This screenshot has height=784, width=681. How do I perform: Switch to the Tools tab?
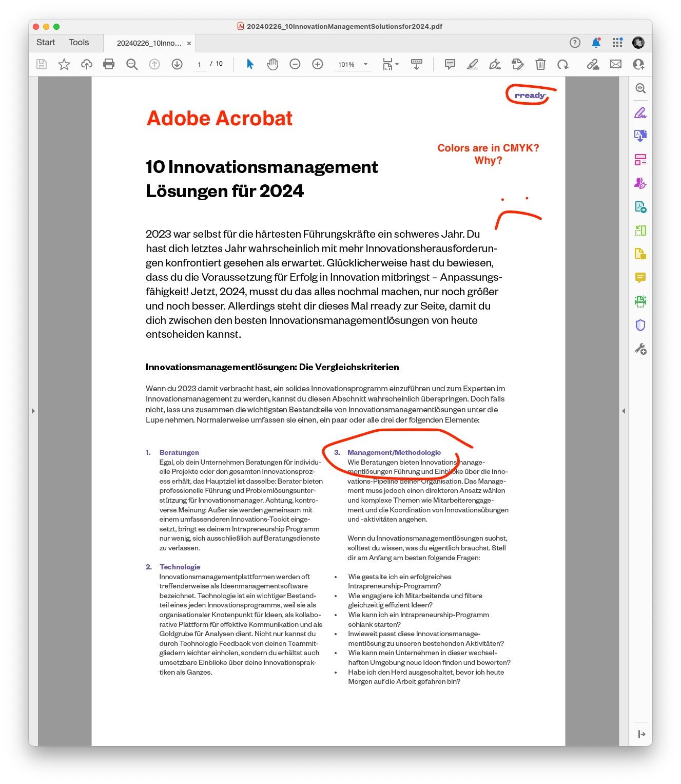click(79, 43)
